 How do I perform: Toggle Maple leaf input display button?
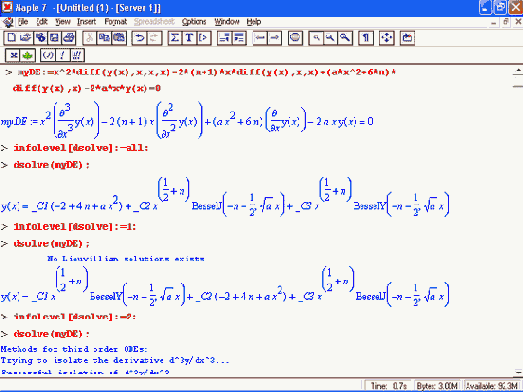pyautogui.click(x=28, y=55)
